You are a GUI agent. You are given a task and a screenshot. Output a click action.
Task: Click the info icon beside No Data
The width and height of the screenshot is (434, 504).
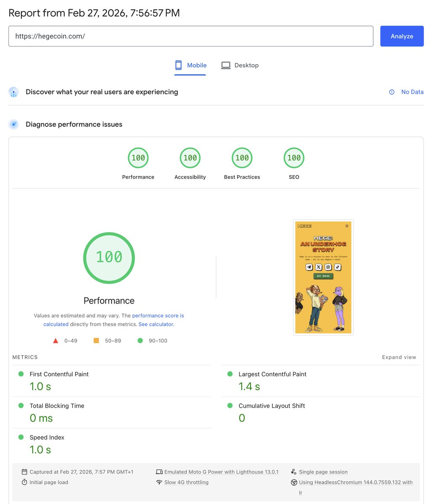[391, 92]
